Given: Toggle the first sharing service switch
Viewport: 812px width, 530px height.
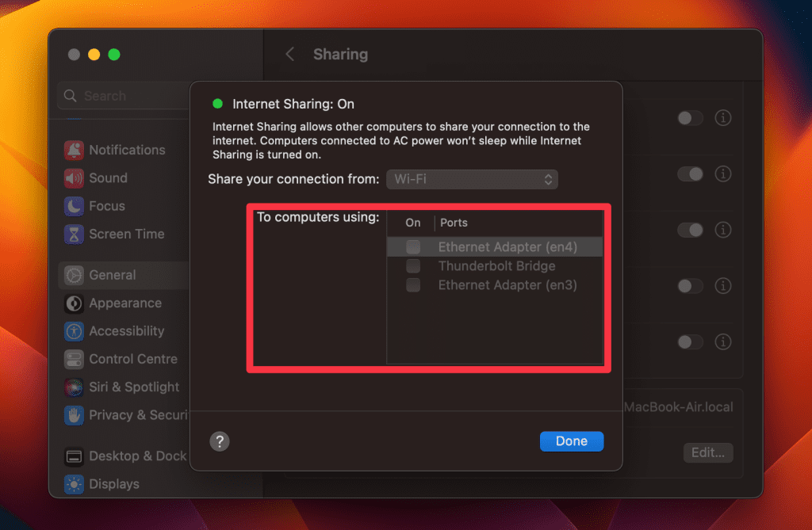Looking at the screenshot, I should pyautogui.click(x=691, y=118).
